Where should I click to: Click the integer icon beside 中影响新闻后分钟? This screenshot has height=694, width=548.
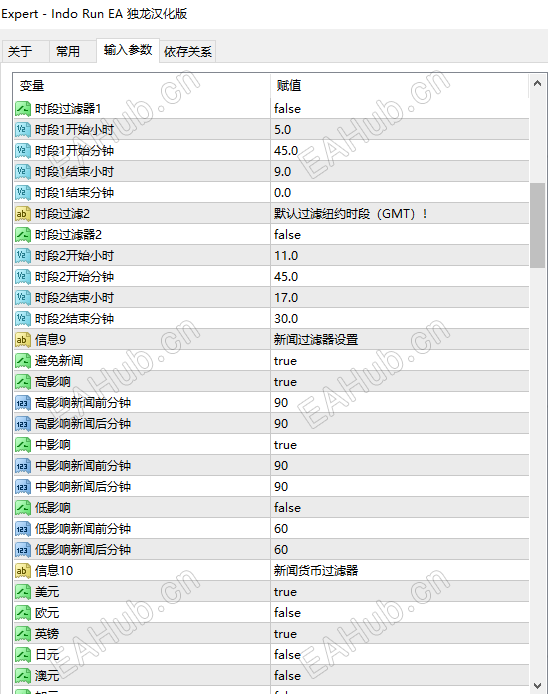(x=23, y=487)
